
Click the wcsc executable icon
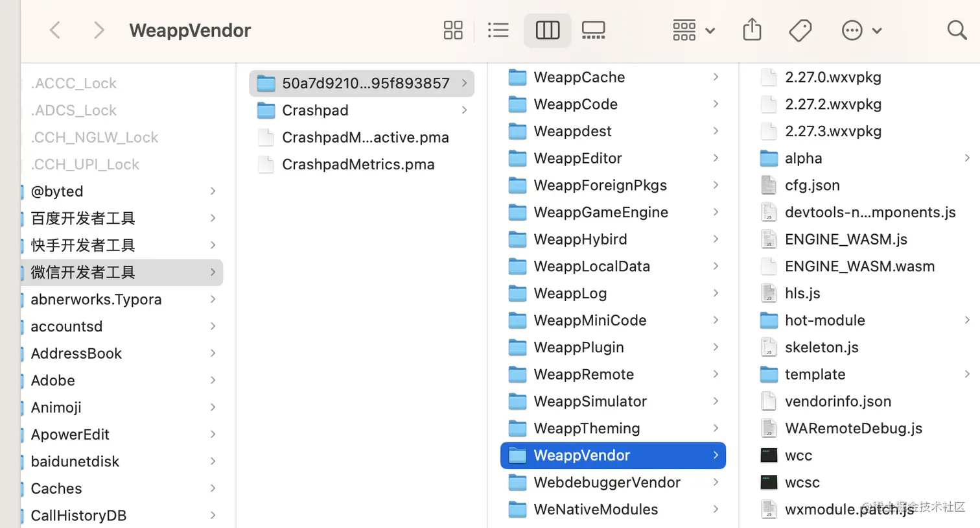769,483
